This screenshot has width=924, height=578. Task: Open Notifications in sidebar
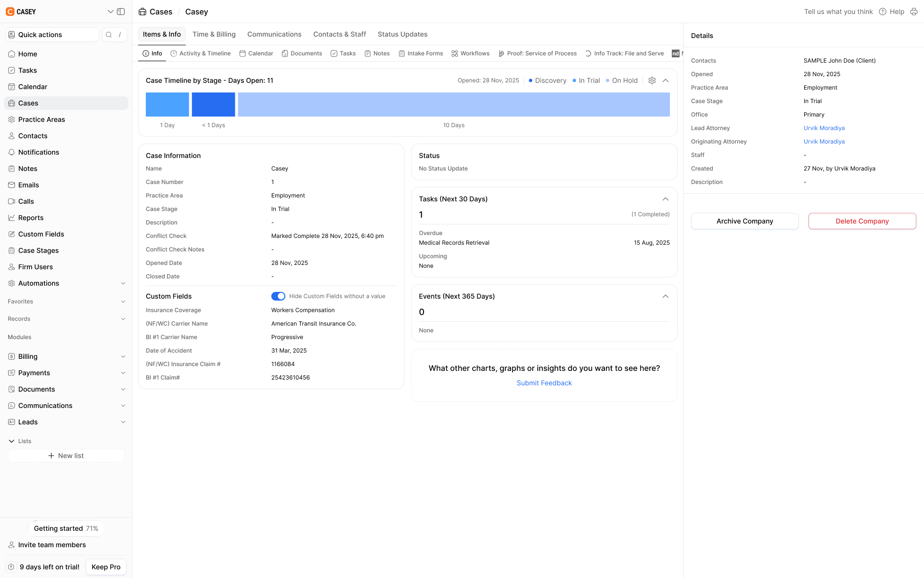click(x=66, y=152)
